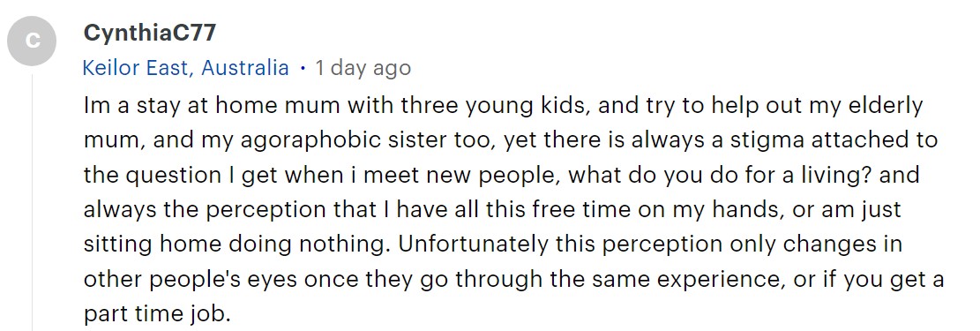Image resolution: width=980 pixels, height=331 pixels.
Task: Click the Keilor East, Australia location link
Action: coord(185,68)
